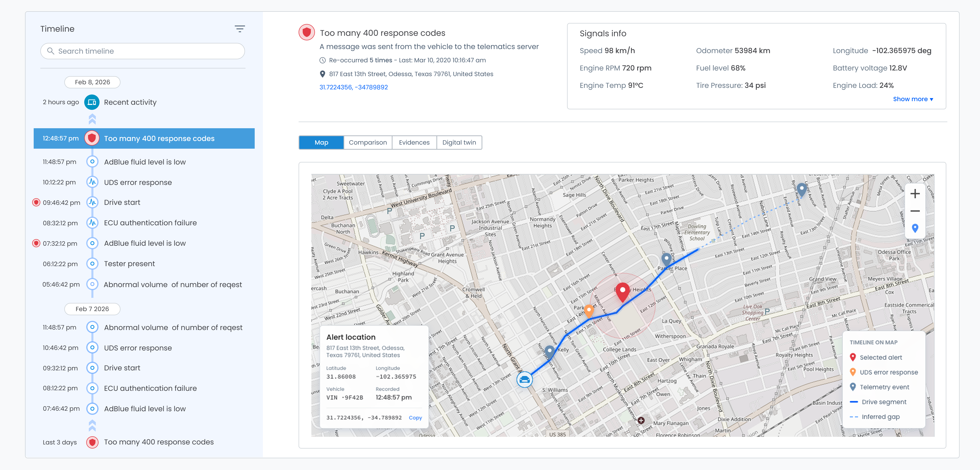The image size is (980, 470).
Task: Copy coordinates in Alert location card
Action: (x=415, y=418)
